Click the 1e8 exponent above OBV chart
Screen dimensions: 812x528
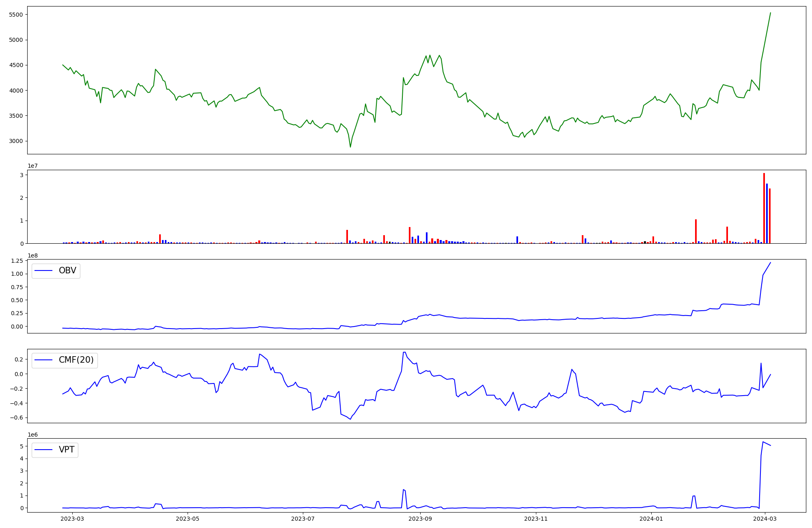[x=33, y=255]
